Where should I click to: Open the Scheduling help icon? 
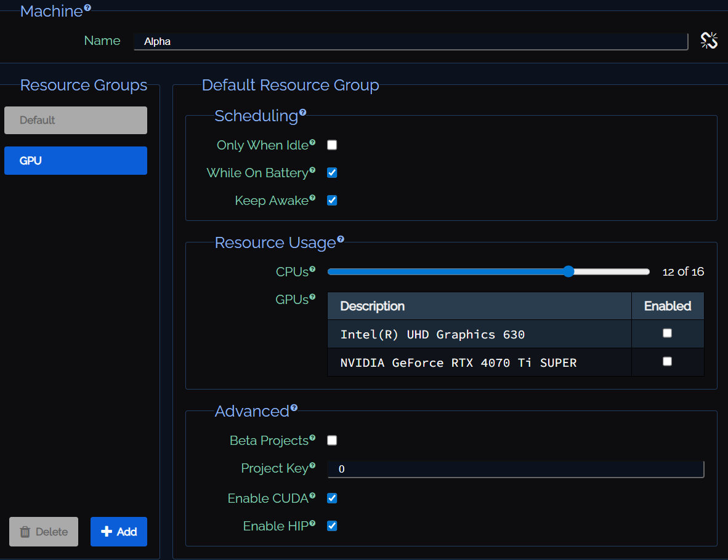302,112
